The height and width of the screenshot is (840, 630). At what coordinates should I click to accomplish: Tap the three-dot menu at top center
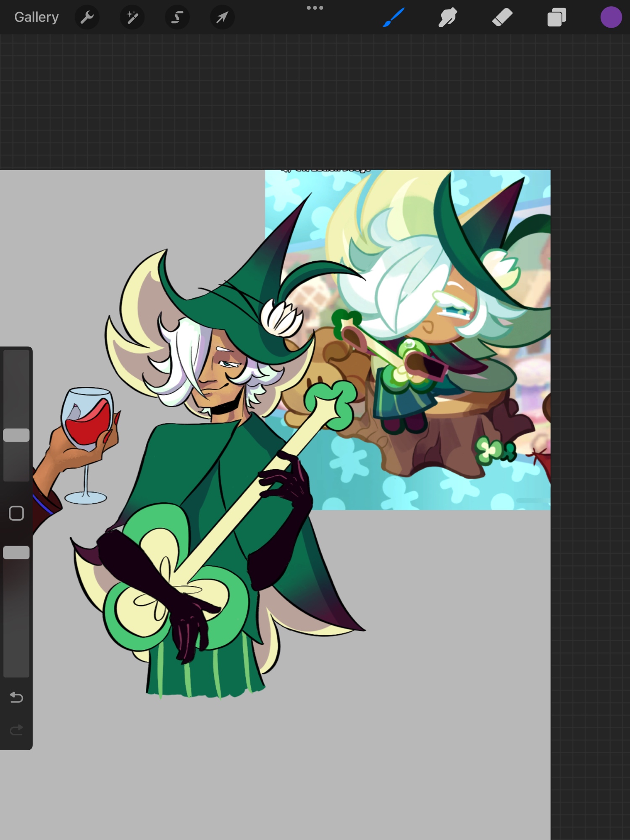[315, 8]
